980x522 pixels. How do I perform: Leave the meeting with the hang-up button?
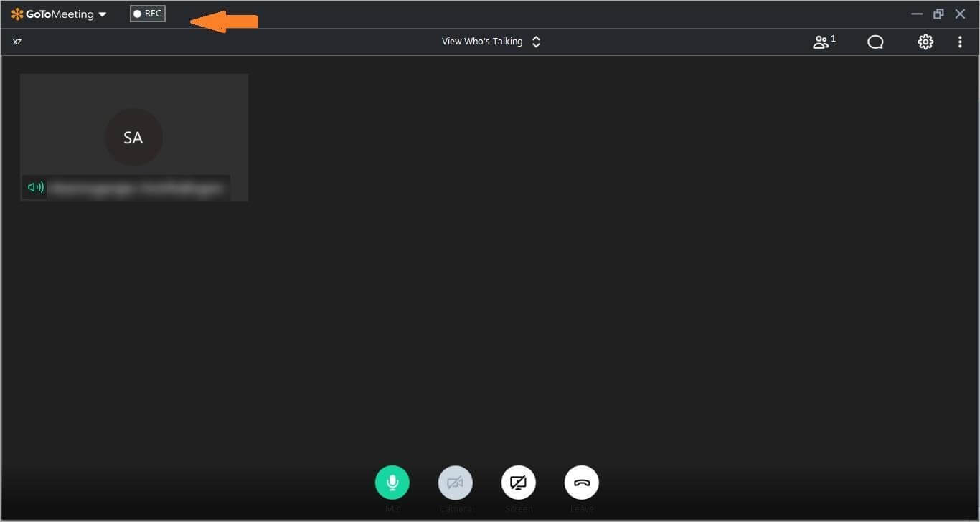(x=581, y=483)
